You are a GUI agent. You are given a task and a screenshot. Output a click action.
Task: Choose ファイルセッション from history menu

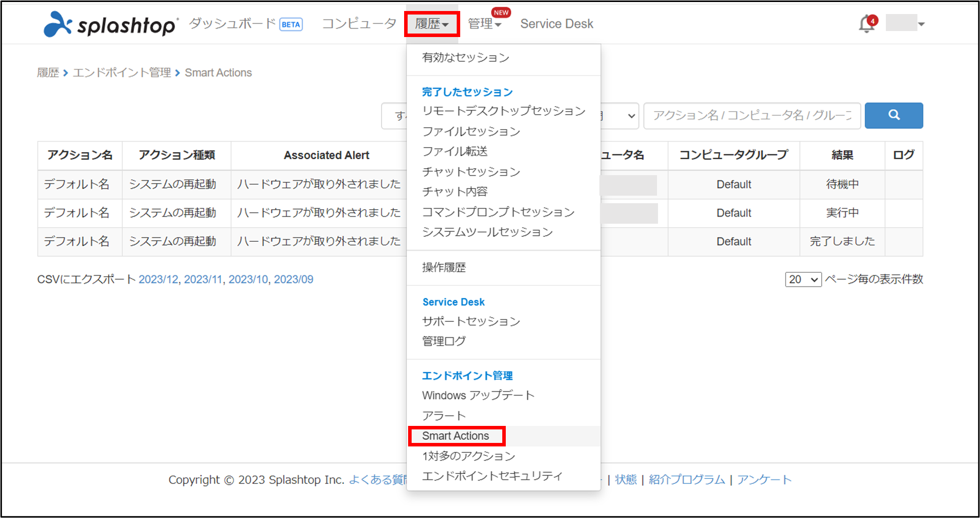click(x=471, y=131)
